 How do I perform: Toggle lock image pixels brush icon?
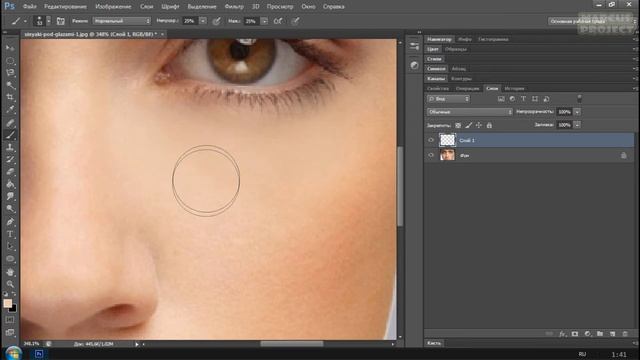[469, 125]
